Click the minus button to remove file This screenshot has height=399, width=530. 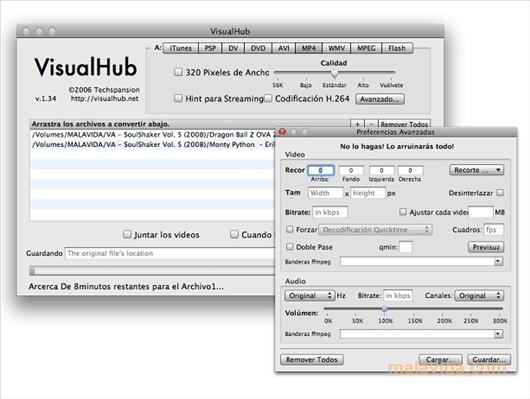[371, 124]
